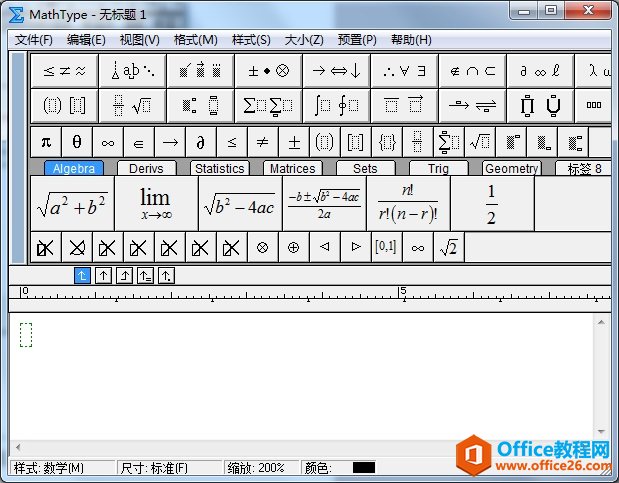The height and width of the screenshot is (483, 619).
Task: Insert the circled times symbol in the bottom bar
Action: coord(263,247)
